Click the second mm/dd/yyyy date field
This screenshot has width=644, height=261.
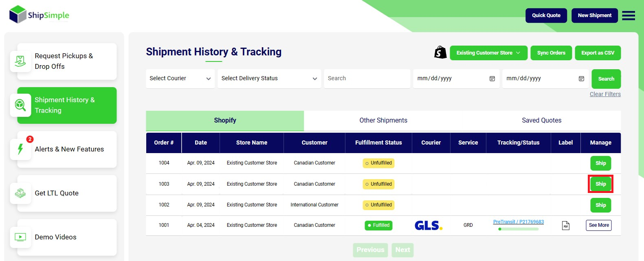click(545, 79)
